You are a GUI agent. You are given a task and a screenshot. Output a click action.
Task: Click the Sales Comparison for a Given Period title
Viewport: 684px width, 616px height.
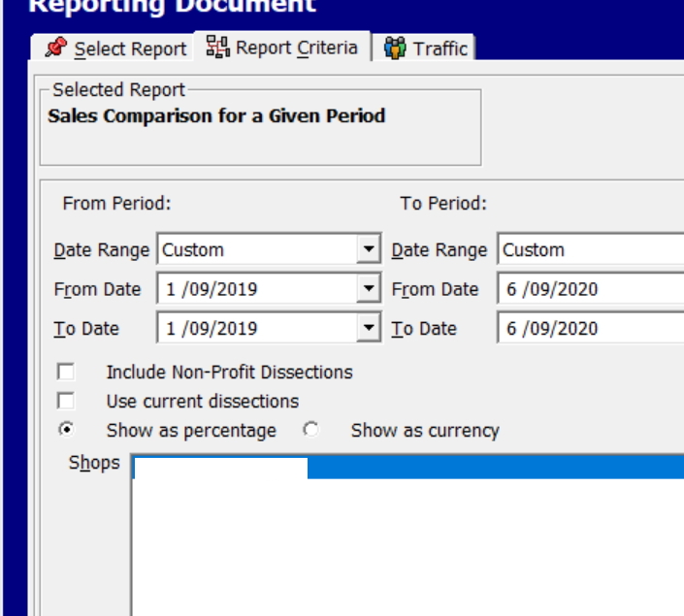tap(216, 116)
